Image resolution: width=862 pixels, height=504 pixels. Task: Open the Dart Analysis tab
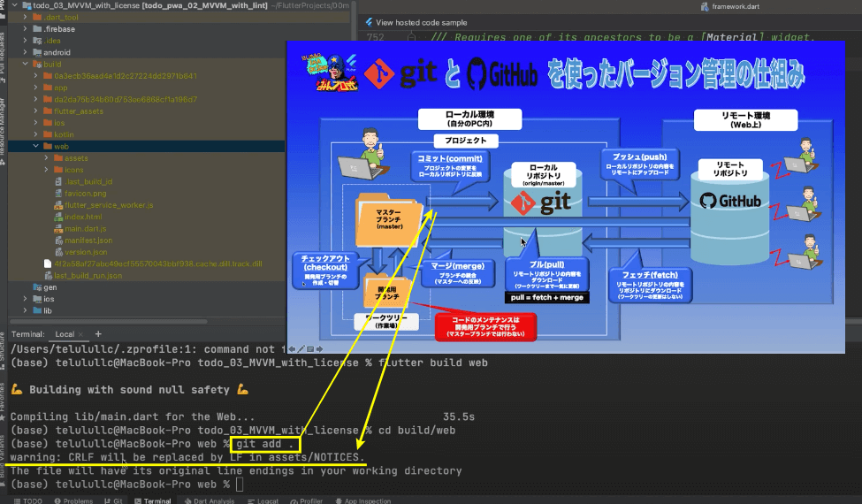coord(209,500)
